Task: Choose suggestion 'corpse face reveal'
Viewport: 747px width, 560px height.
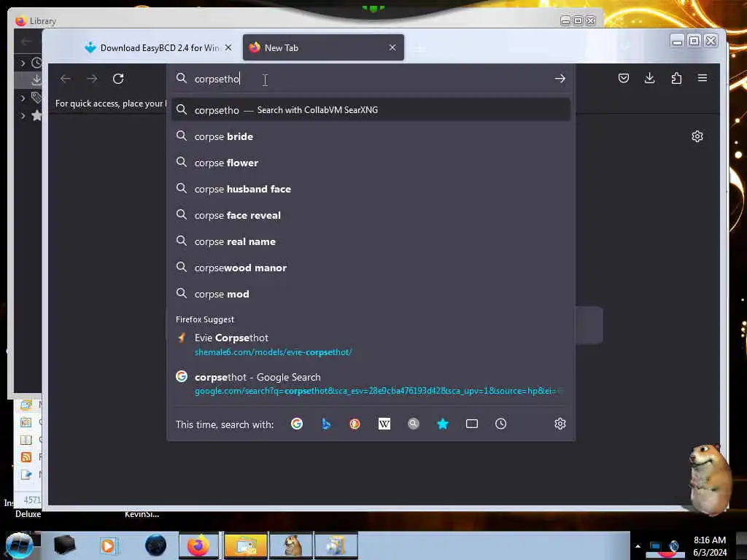Action: (371, 215)
